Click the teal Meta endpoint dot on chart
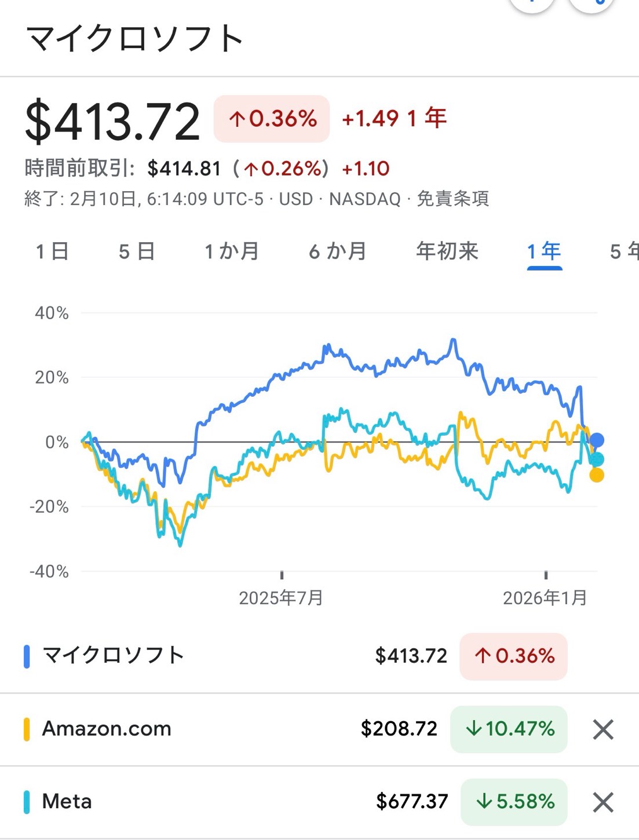639x840 pixels. coord(597,459)
